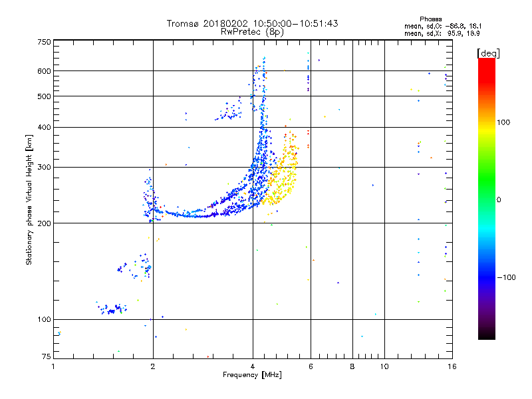Image resolution: width=532 pixels, height=399 pixels.
Task: Click the y-axis '300' tick label
Action: pos(44,167)
